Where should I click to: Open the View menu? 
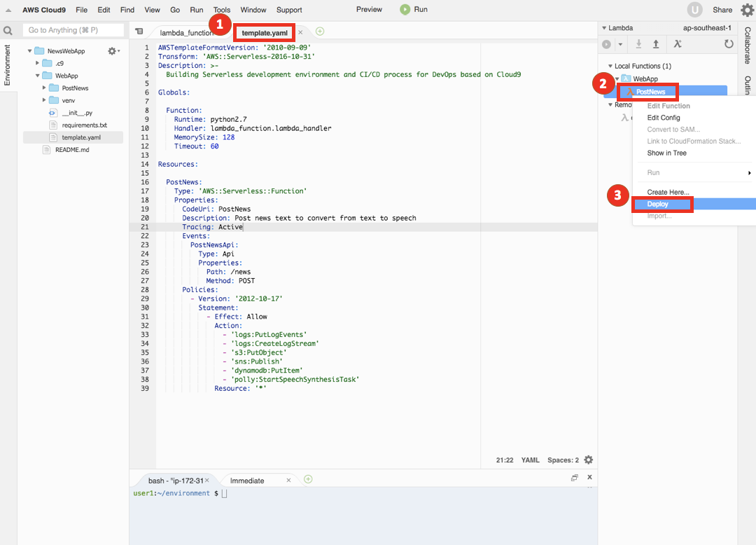pyautogui.click(x=152, y=10)
